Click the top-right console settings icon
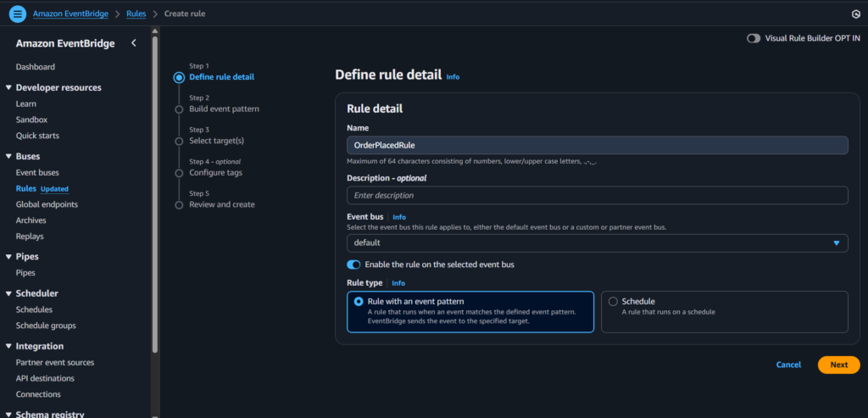 (855, 14)
